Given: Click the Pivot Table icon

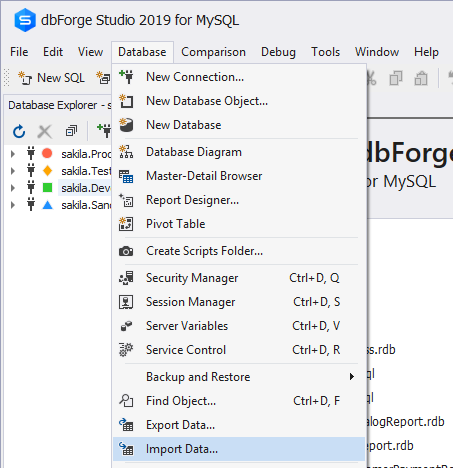Looking at the screenshot, I should pyautogui.click(x=126, y=224).
